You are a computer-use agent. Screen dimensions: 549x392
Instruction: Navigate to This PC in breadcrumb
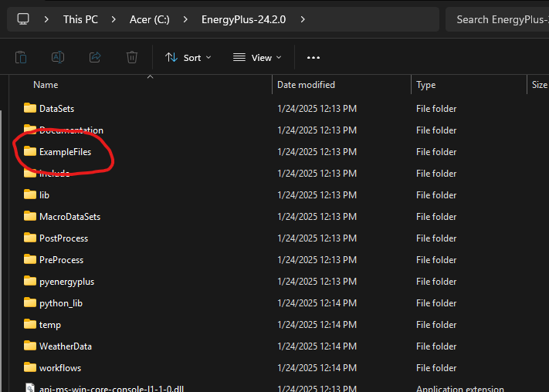coord(83,19)
